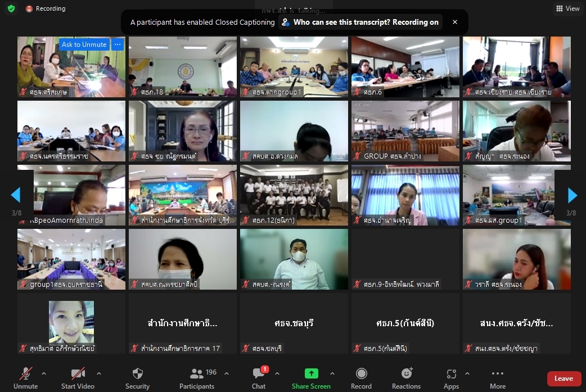Screen dimensions: 586x392
Task: Expand video options arrow beside Start Video
Action: pyautogui.click(x=98, y=373)
